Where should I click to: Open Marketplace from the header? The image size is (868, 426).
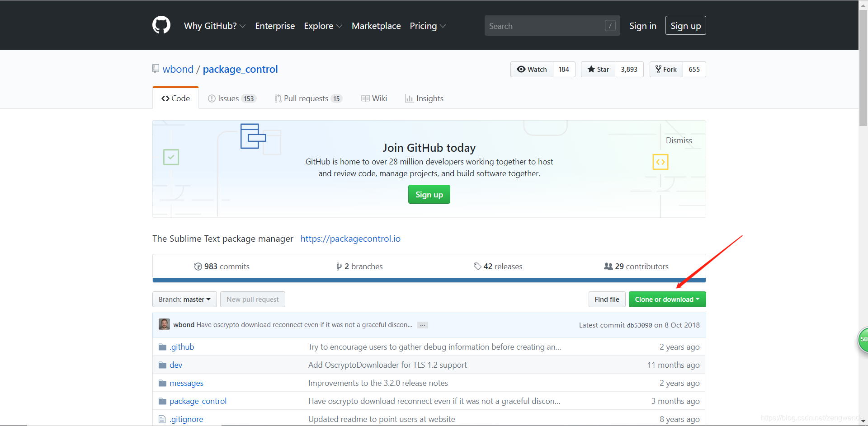[376, 26]
